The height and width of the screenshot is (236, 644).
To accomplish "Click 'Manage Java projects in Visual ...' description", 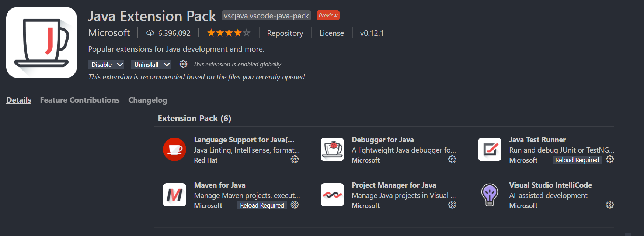I will [x=404, y=195].
